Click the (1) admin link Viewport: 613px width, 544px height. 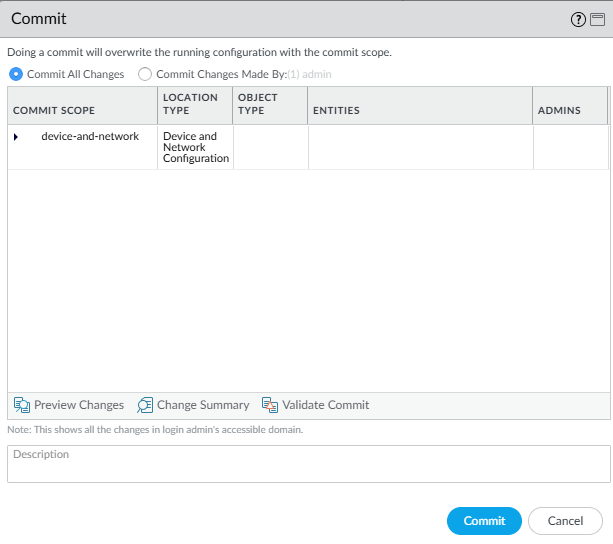(x=309, y=74)
